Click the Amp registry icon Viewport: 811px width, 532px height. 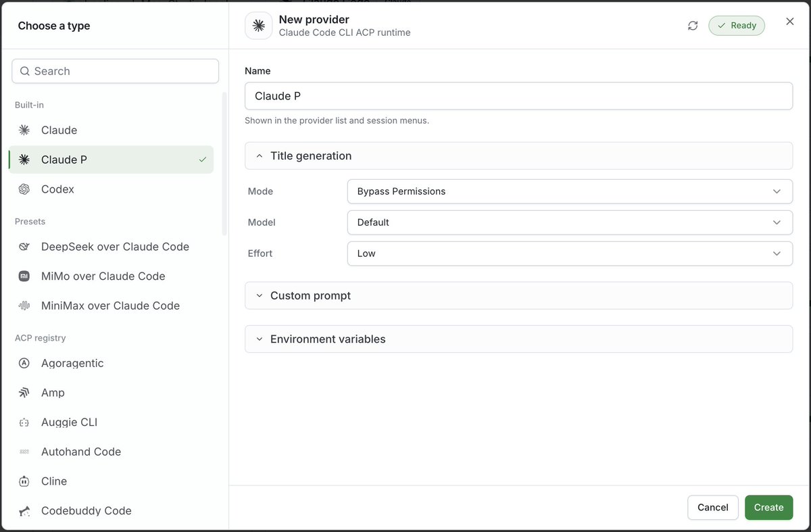24,393
